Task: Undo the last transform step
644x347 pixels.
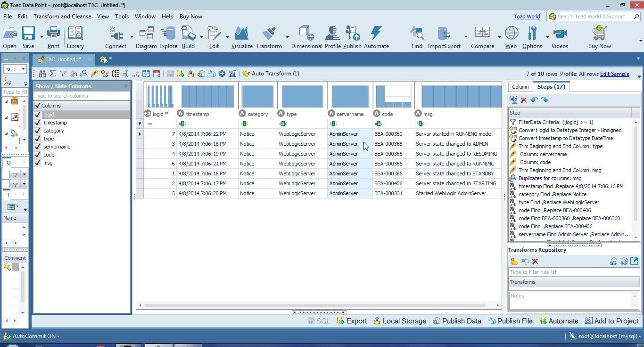Action: pos(534,100)
